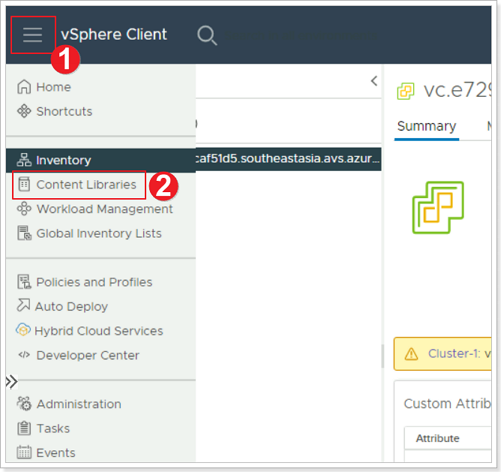Expand sidebar using double chevron arrows

point(12,382)
